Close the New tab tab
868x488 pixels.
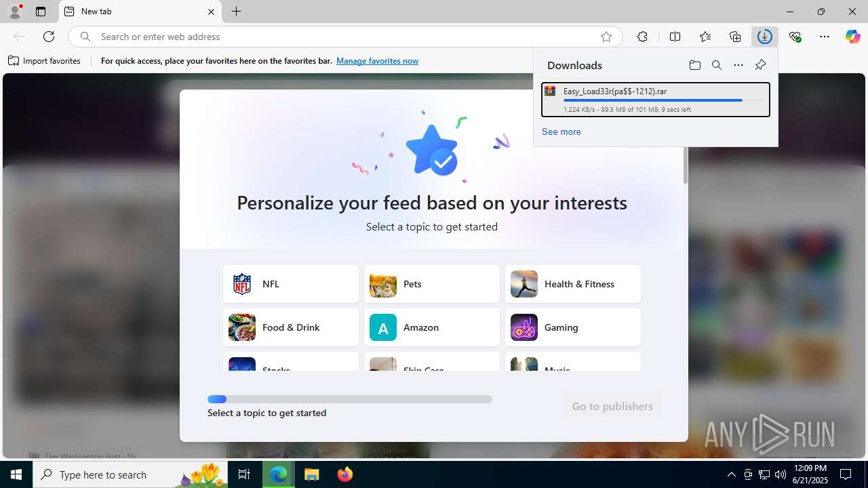211,12
